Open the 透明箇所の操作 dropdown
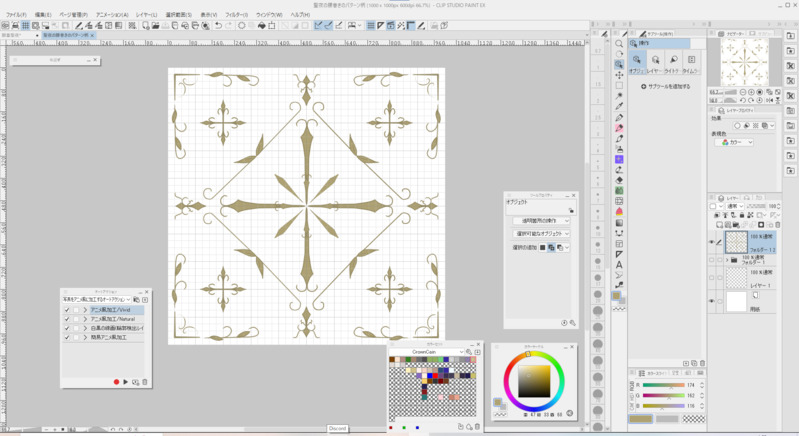Image resolution: width=799 pixels, height=436 pixels. tap(541, 221)
